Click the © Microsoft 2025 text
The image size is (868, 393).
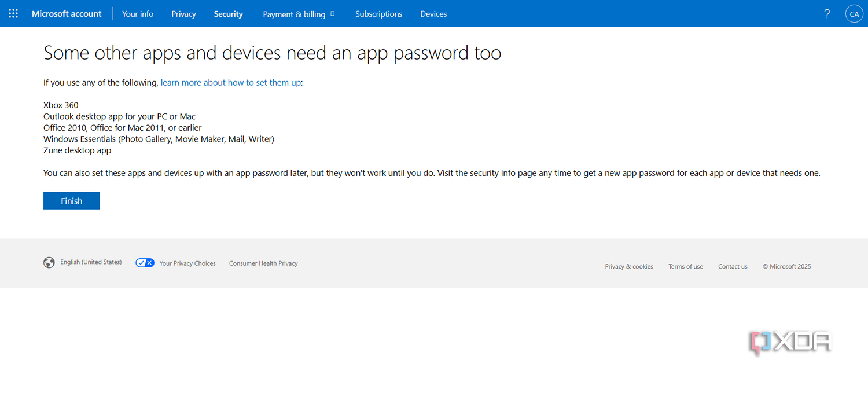click(786, 267)
